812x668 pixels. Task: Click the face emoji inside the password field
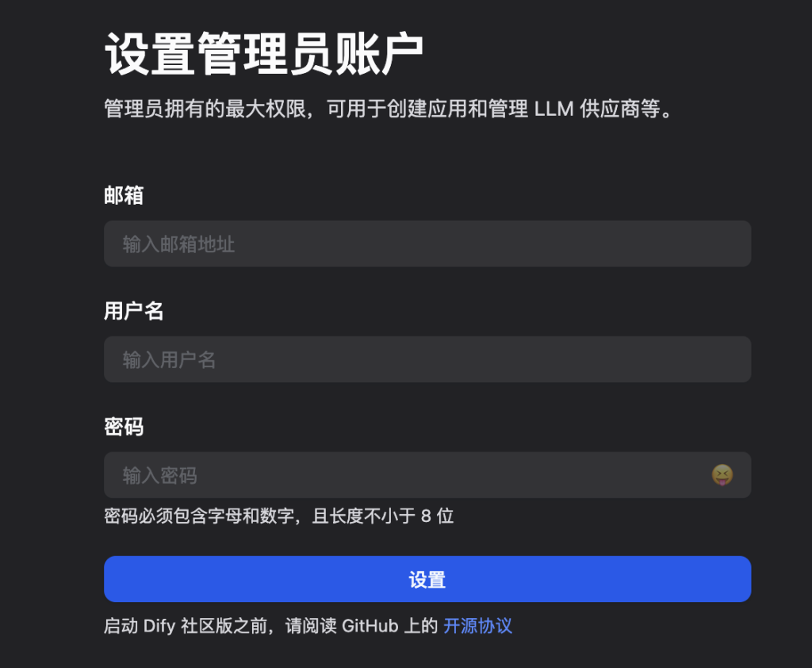pyautogui.click(x=724, y=474)
